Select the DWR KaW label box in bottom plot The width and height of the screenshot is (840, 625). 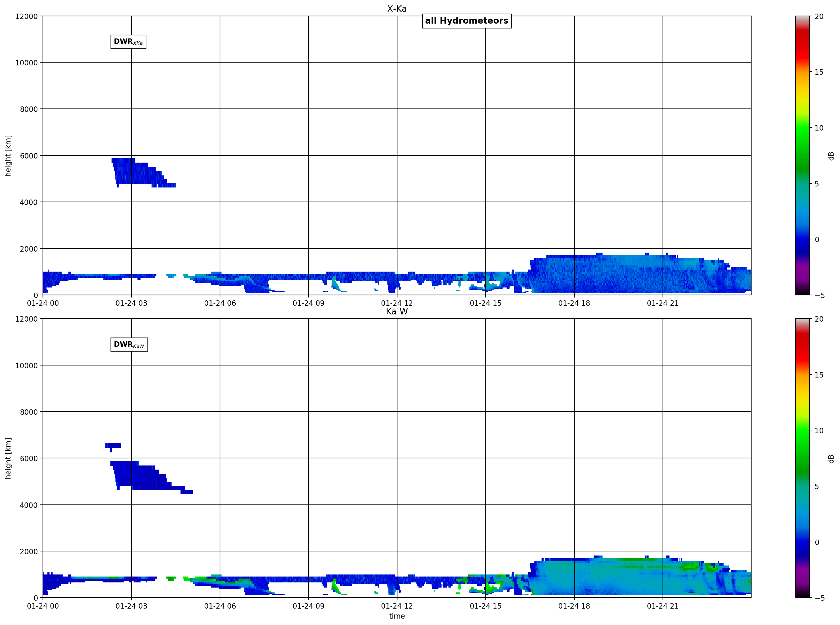[129, 344]
